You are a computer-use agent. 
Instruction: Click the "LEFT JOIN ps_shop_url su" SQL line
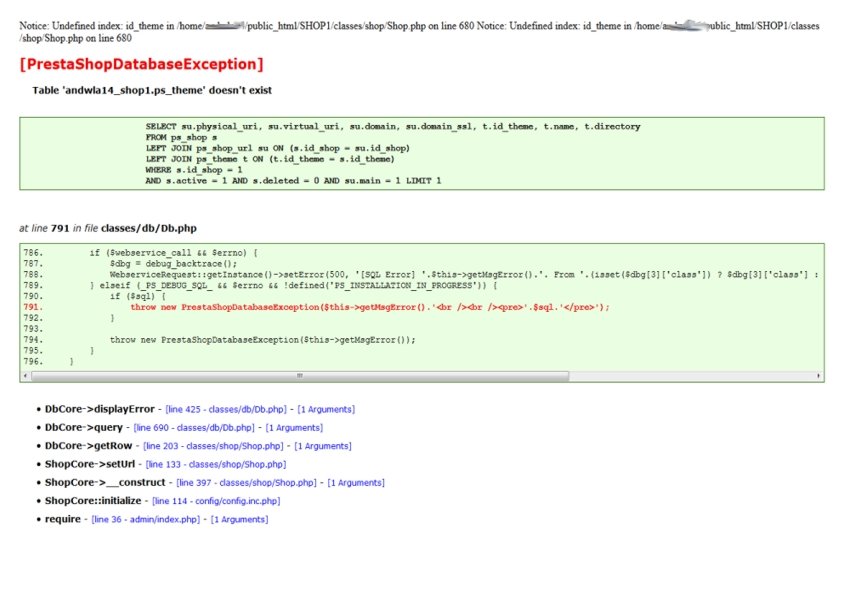[x=278, y=148]
